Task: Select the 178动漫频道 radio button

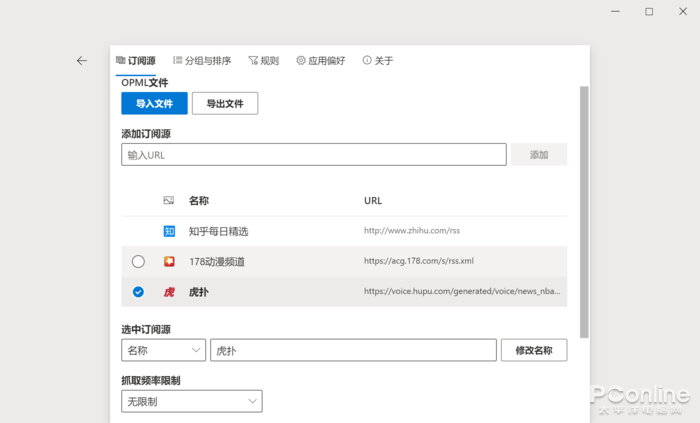Action: (138, 262)
